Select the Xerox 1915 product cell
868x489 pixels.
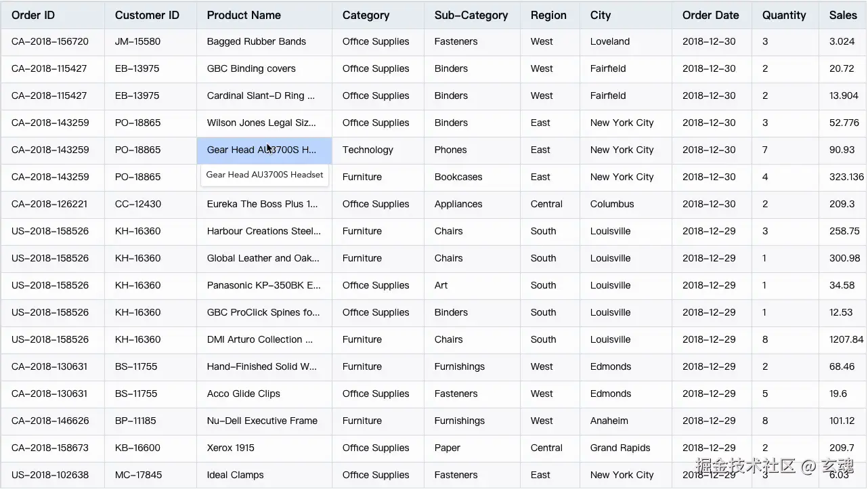tap(231, 448)
